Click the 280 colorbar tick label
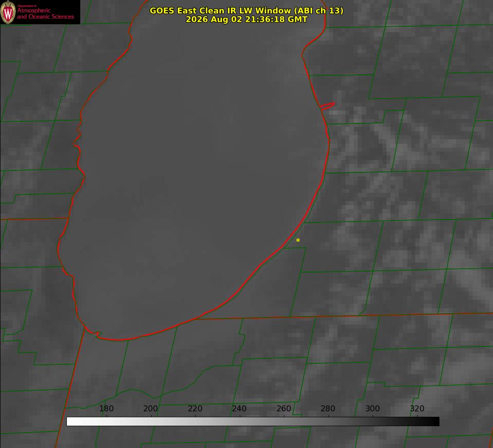Image resolution: width=493 pixels, height=448 pixels. coord(328,408)
